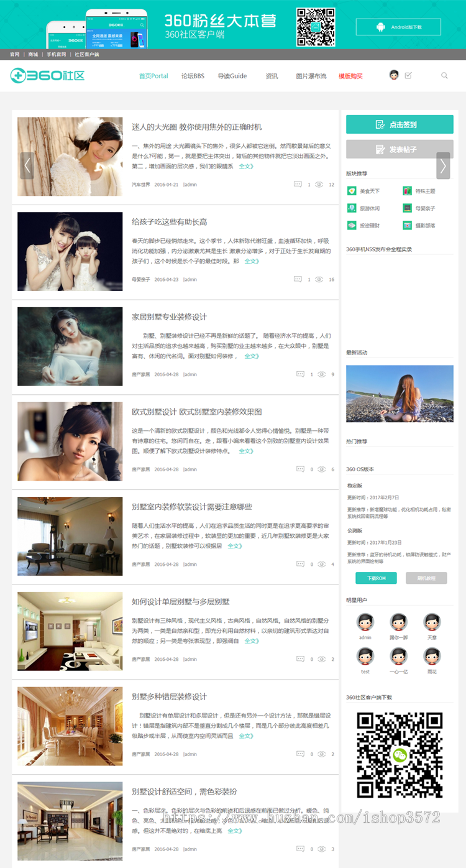Screen dimensions: 466x868
Task: Click eye icon on 给孩子吃这些有助长高 post
Action: point(319,279)
